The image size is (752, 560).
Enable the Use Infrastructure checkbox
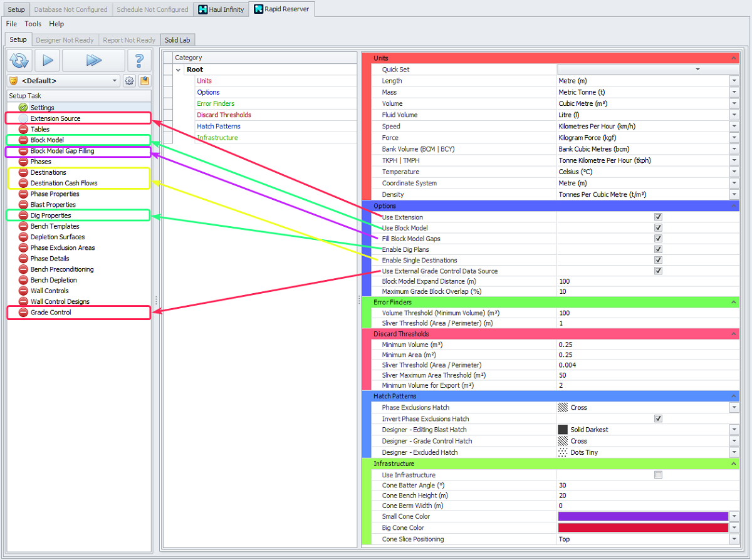(x=658, y=475)
